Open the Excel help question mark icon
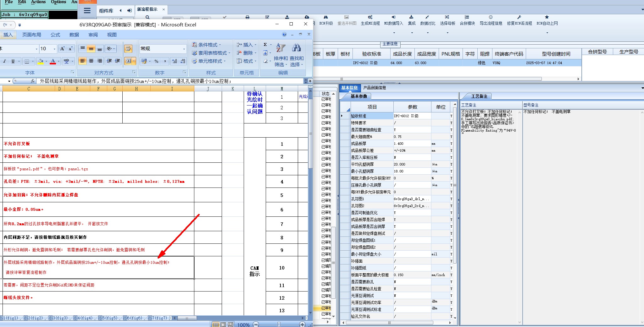 tap(284, 34)
